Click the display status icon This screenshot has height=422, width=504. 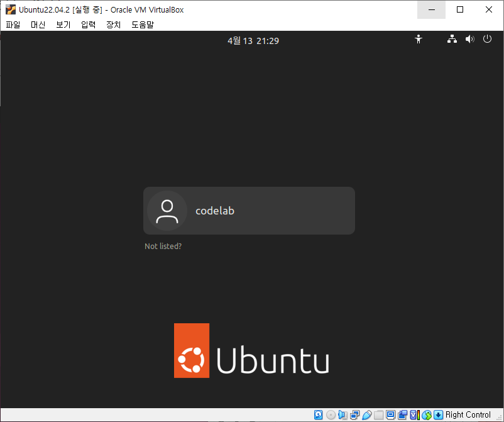point(390,415)
